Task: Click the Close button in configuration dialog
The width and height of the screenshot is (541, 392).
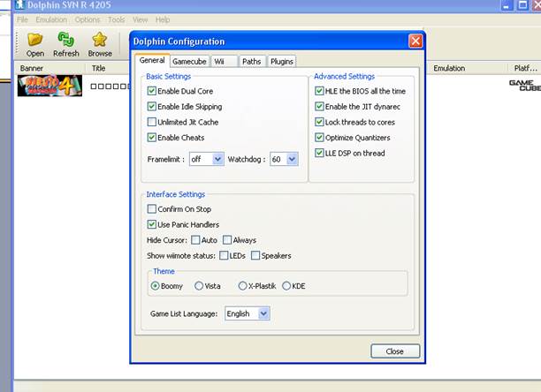Action: coord(395,351)
